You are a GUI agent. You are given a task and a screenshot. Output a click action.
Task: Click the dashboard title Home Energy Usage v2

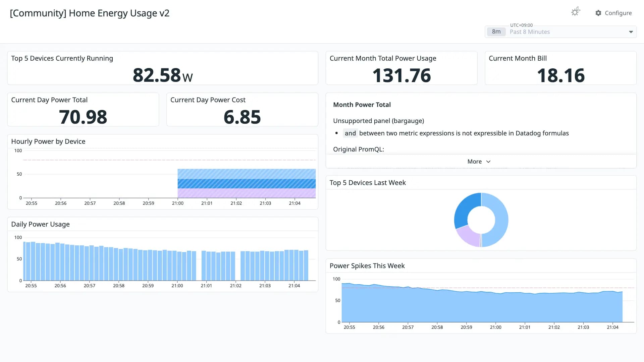[90, 13]
